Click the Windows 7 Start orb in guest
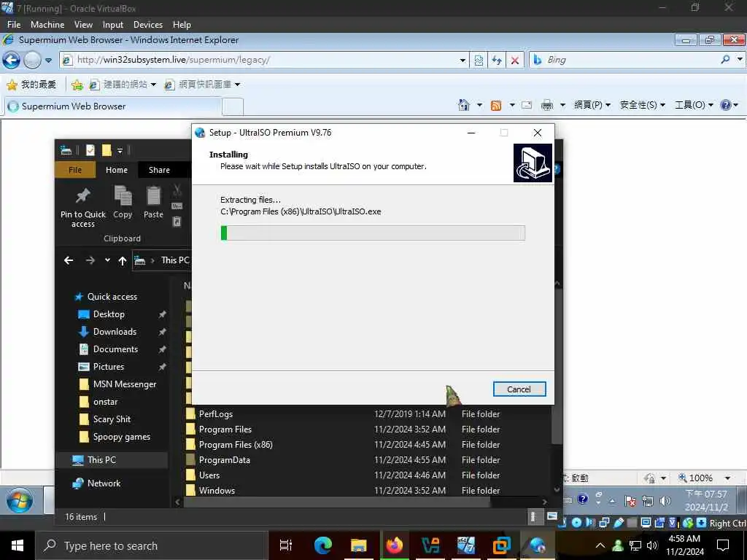This screenshot has width=747, height=560. coord(20,501)
